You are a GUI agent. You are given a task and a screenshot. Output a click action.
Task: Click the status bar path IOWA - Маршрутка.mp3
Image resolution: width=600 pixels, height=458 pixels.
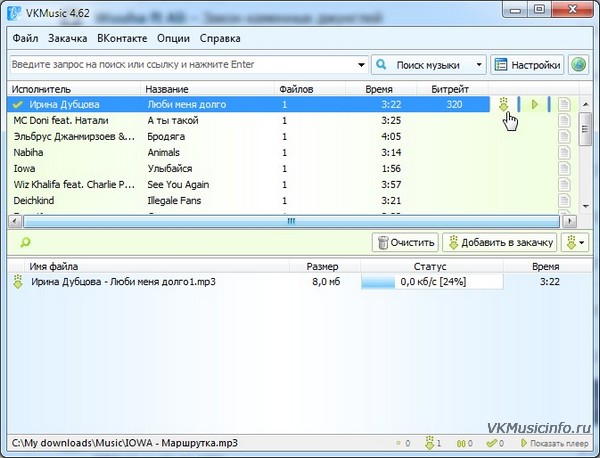tap(125, 443)
